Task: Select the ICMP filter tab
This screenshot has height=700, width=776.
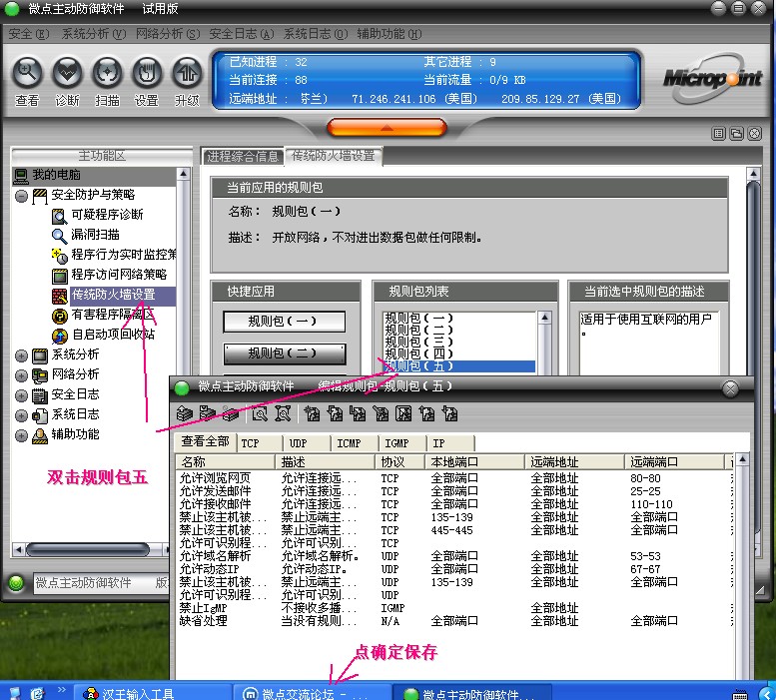Action: (355, 443)
